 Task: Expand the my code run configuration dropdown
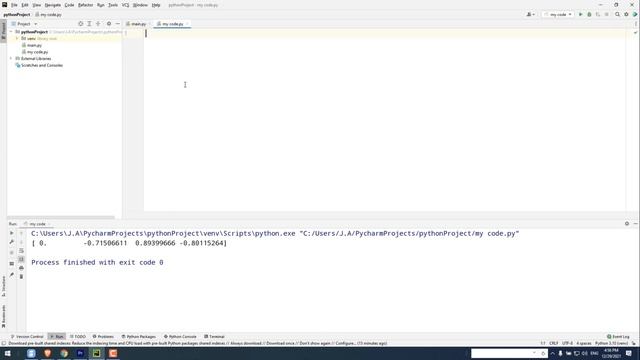(558, 14)
